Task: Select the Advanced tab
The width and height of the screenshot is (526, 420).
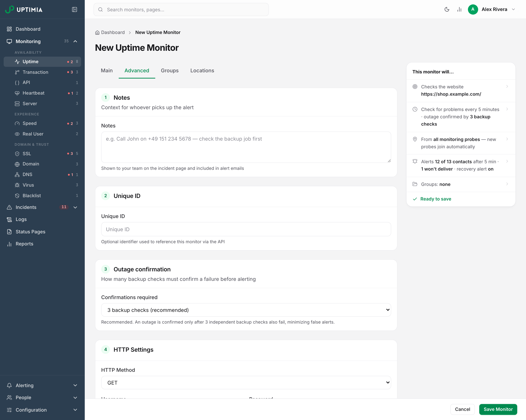Action: pos(137,71)
